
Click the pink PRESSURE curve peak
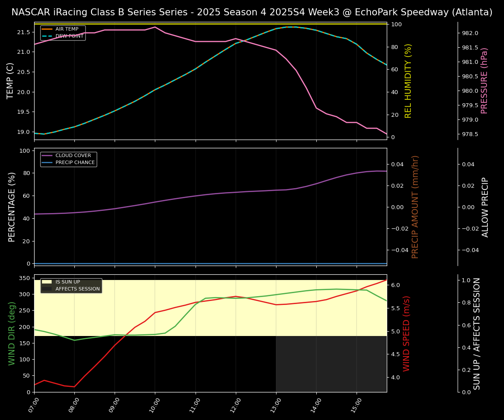pos(155,27)
